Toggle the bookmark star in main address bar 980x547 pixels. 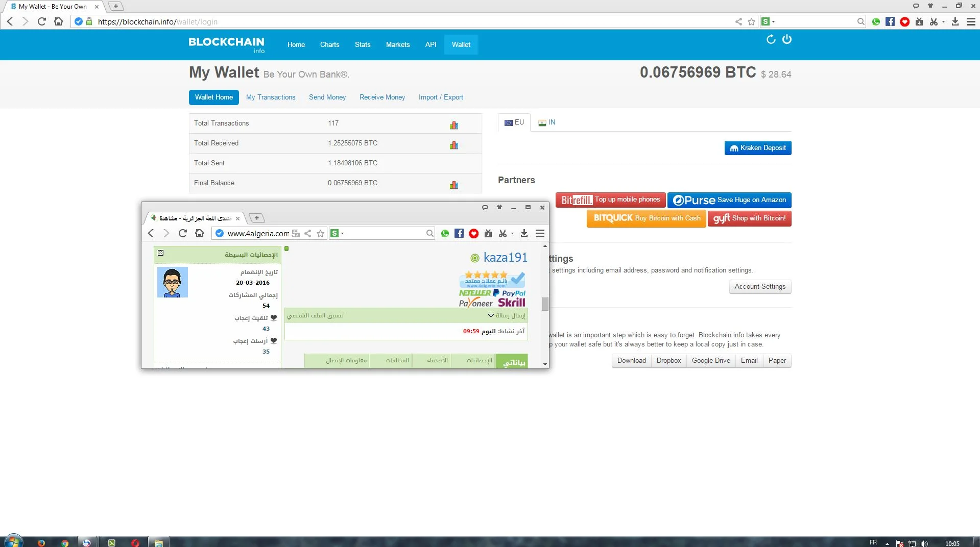point(751,21)
